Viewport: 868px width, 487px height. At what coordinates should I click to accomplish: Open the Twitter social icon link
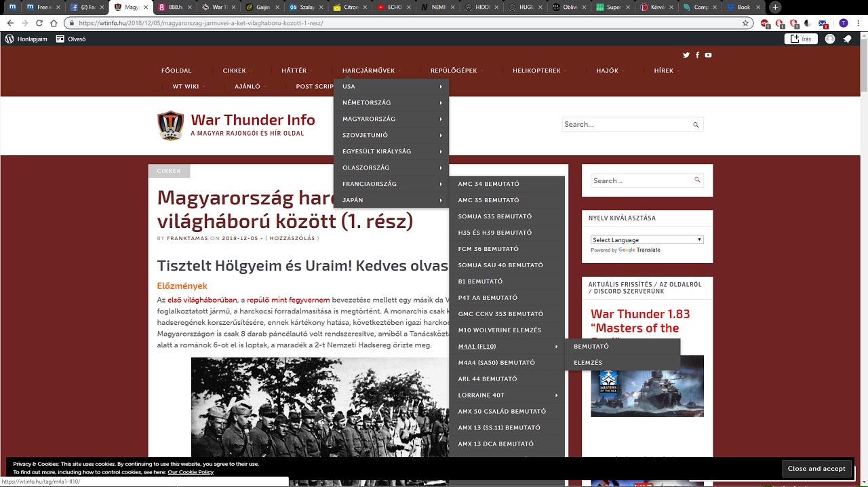(x=686, y=55)
